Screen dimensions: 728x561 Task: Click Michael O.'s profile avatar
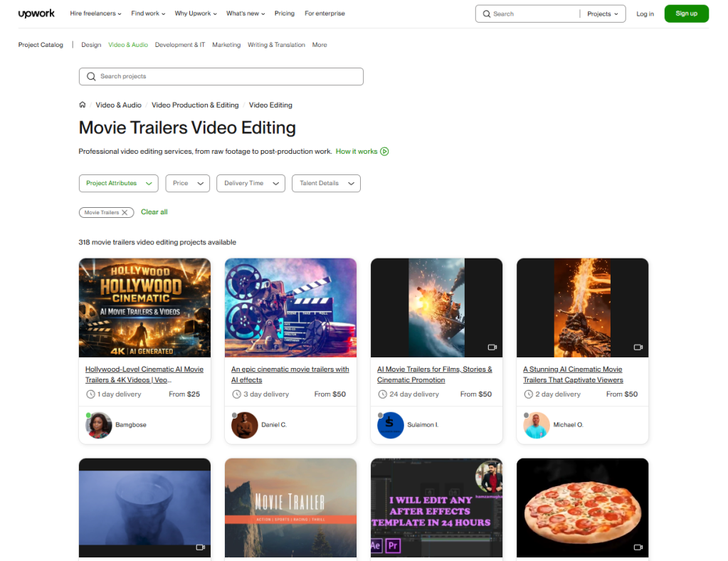[536, 425]
